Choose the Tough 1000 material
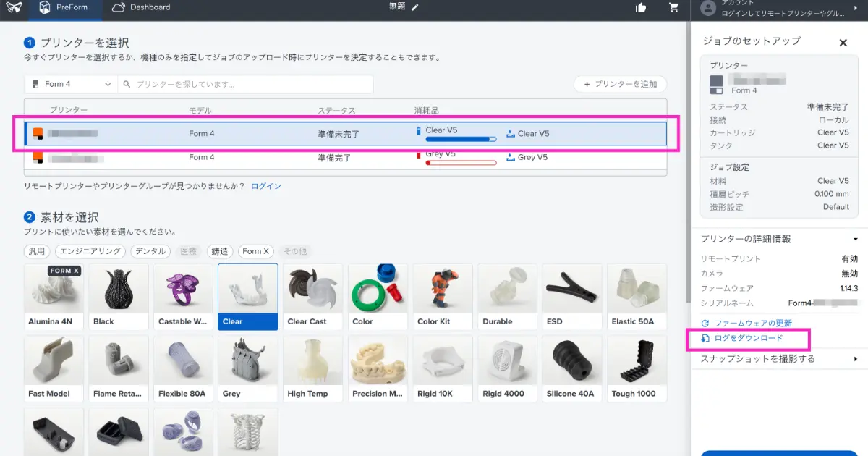The height and width of the screenshot is (456, 868). coord(637,369)
